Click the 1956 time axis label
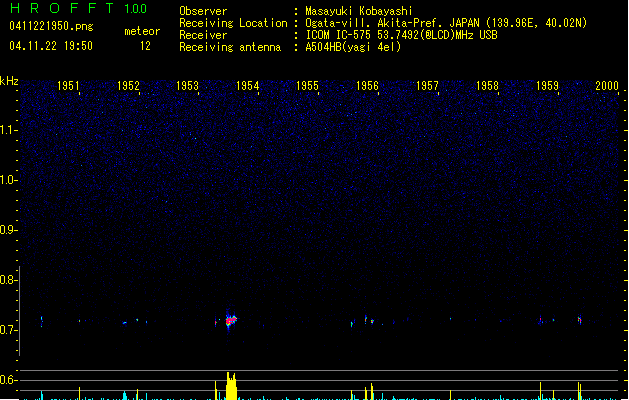This screenshot has width=629, height=400. click(x=367, y=85)
